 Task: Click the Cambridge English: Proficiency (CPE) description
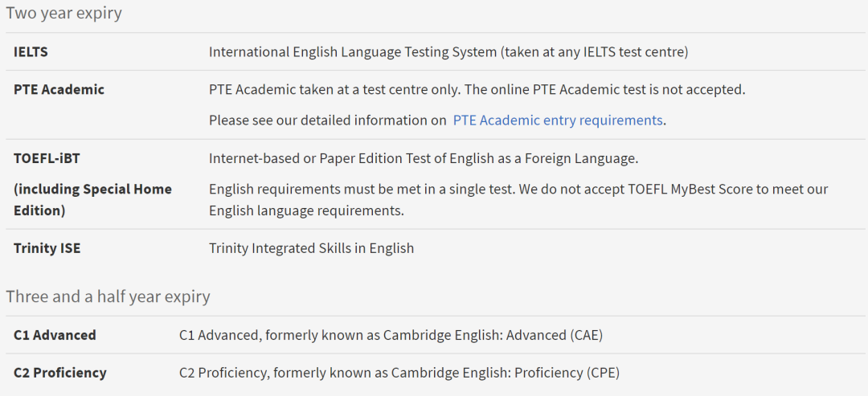[399, 372]
